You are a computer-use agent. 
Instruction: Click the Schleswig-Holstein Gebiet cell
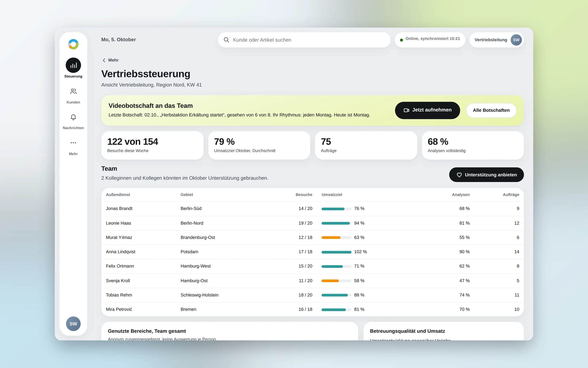pos(199,295)
